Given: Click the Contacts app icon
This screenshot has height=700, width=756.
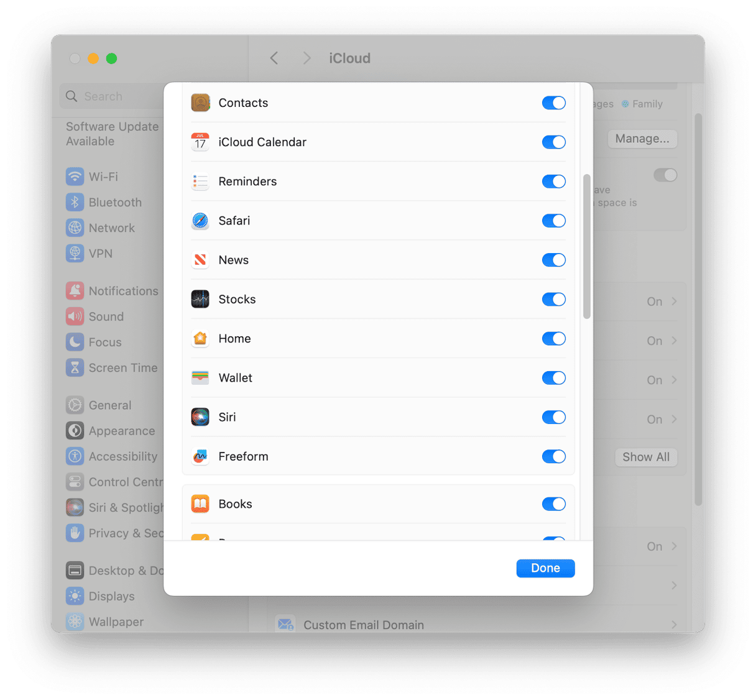Looking at the screenshot, I should [x=200, y=103].
